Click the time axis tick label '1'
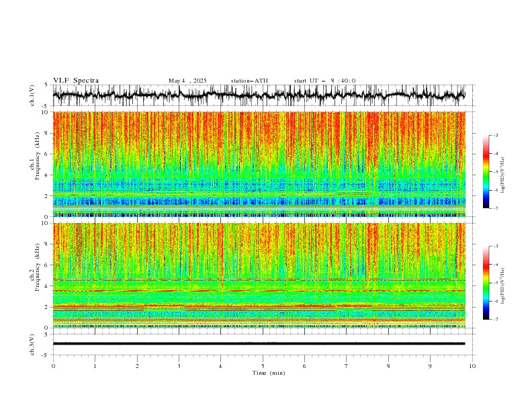Screen dimensions: 532x411 coord(95,366)
